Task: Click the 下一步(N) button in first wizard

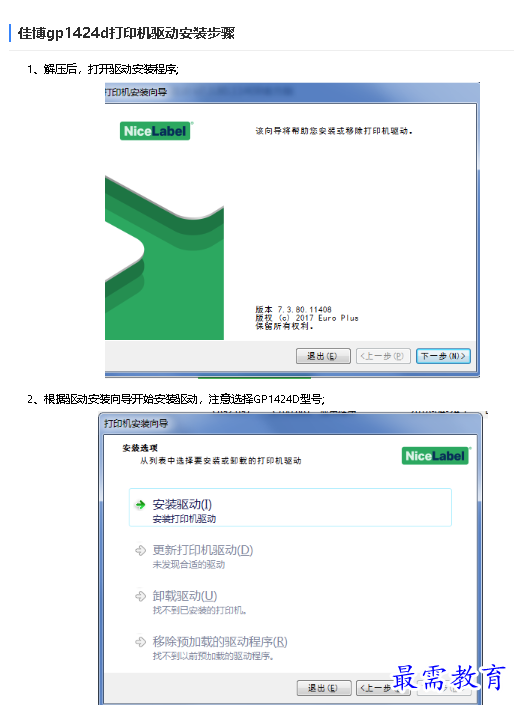Action: click(443, 356)
